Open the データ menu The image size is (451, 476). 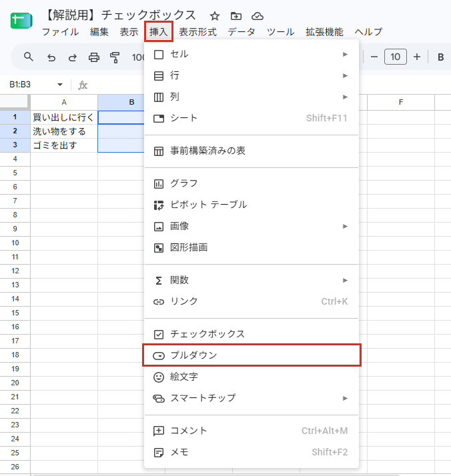tap(242, 32)
